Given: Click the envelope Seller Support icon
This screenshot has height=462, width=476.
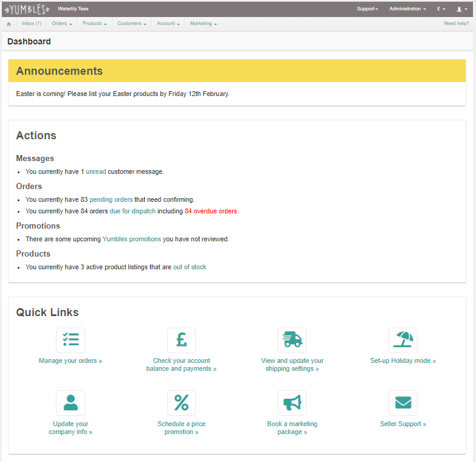Looking at the screenshot, I should coord(403,403).
